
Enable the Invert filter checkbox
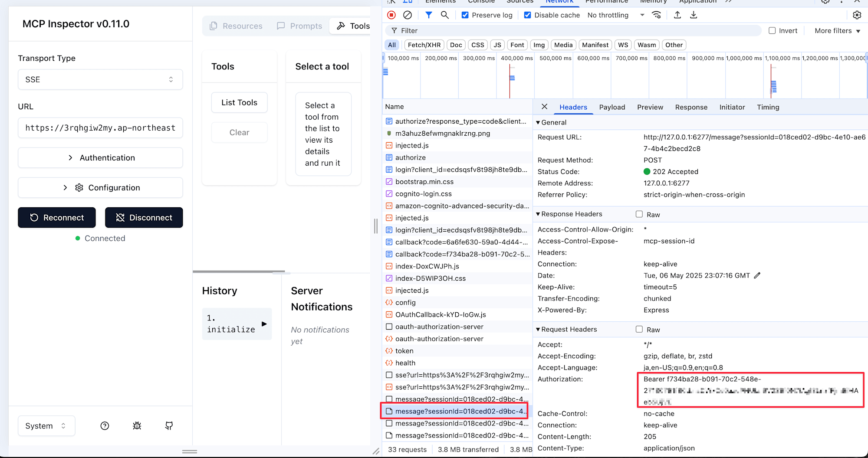772,31
